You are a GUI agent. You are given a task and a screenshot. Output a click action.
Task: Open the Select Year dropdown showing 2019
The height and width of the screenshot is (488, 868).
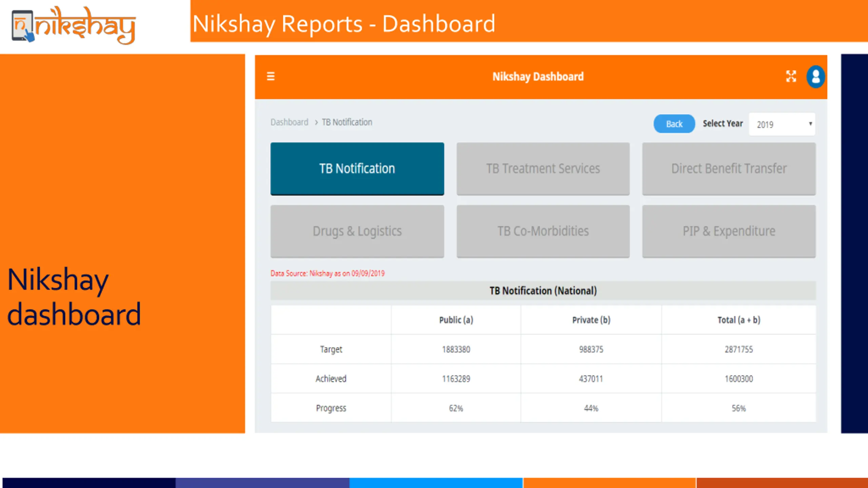point(782,124)
